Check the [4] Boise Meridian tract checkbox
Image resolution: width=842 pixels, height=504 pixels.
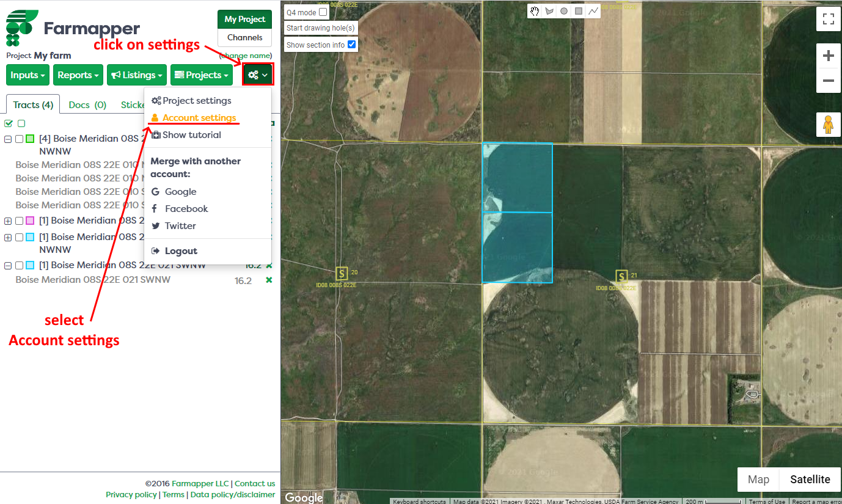[x=19, y=139]
